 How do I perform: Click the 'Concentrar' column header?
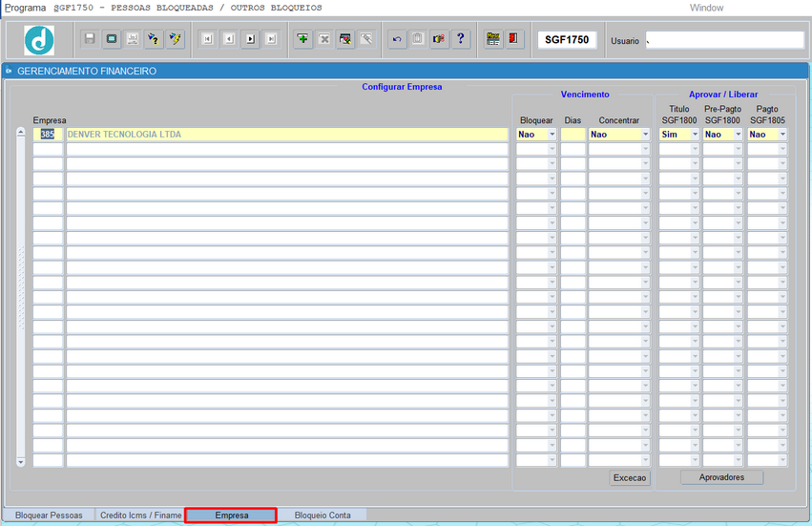coord(619,120)
